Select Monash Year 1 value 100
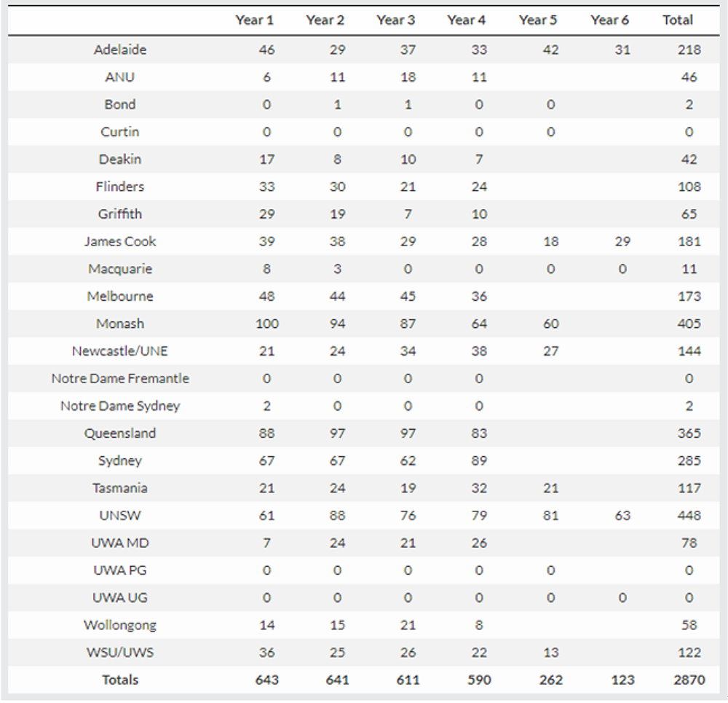The height and width of the screenshot is (703, 728). tap(267, 324)
